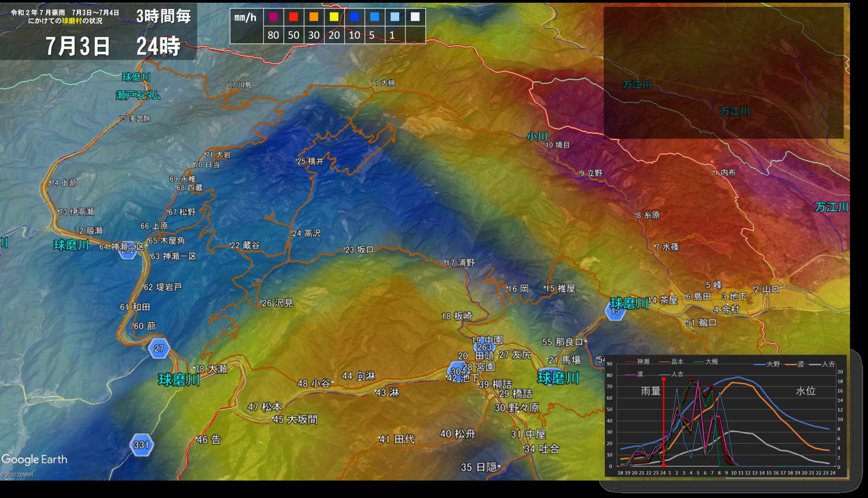868x498 pixels.
Task: Click the 40 松舟 place marker
Action: (458, 434)
